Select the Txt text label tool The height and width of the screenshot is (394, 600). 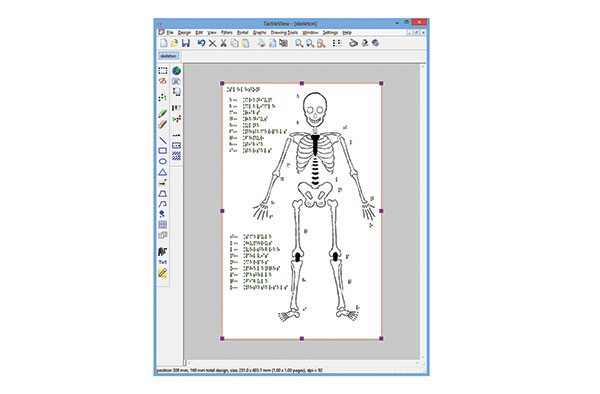tap(163, 262)
